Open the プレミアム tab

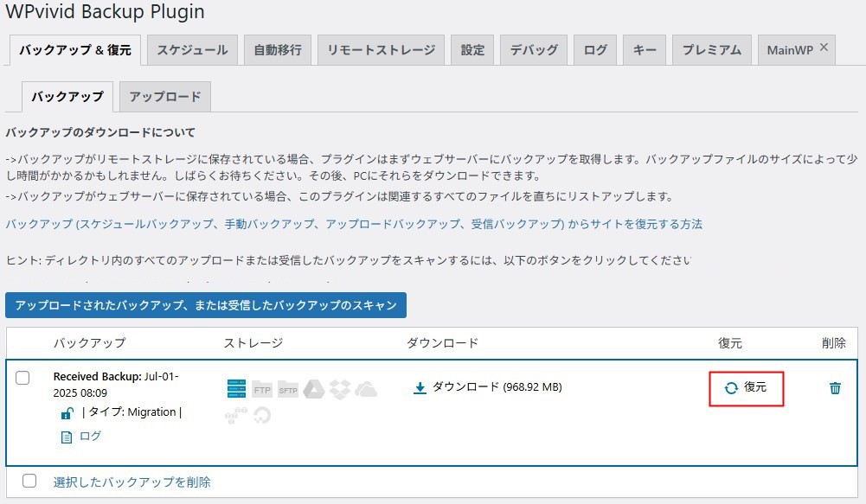[x=711, y=50]
